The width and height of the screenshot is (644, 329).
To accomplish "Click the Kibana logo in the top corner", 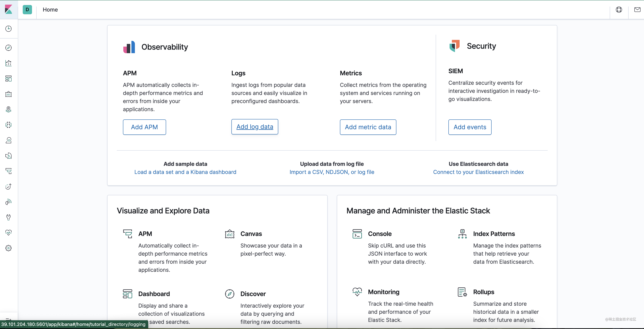I will tap(8, 9).
